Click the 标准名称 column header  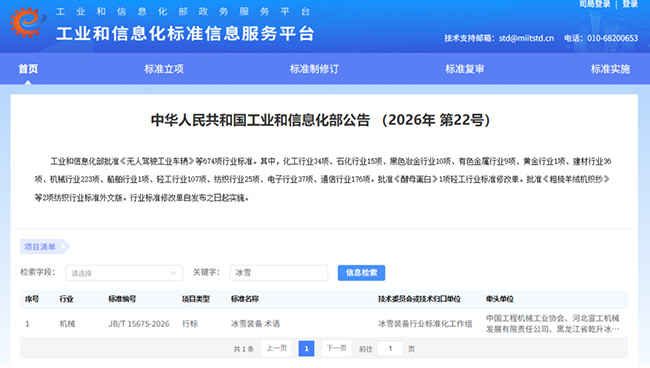(x=245, y=299)
